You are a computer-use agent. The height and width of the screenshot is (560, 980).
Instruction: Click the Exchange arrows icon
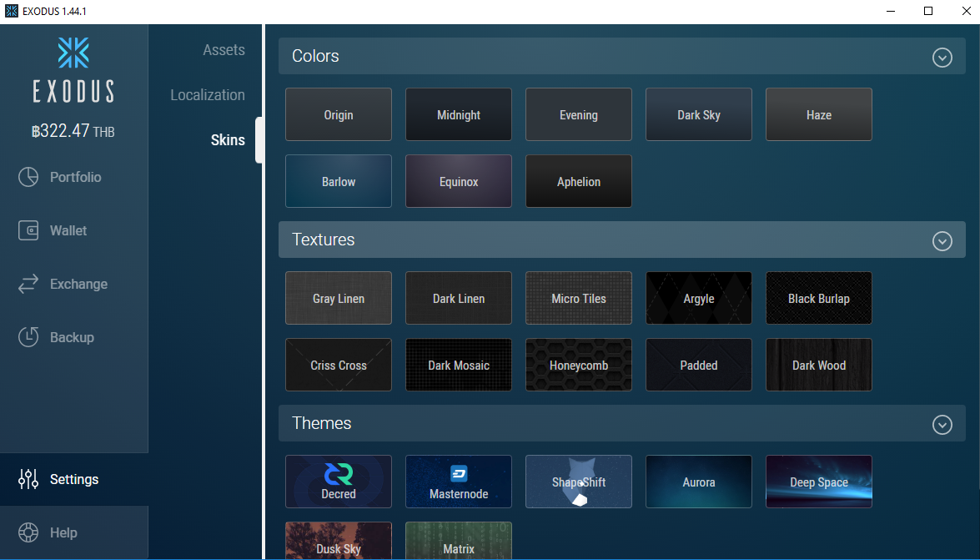point(28,284)
